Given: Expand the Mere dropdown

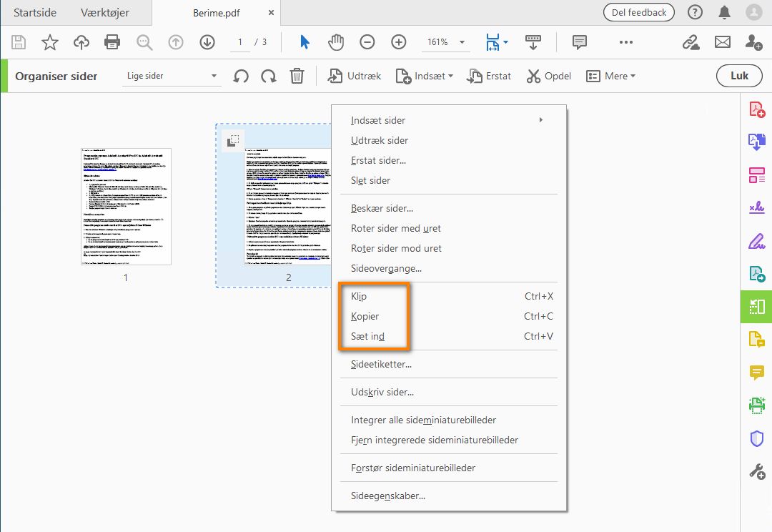Looking at the screenshot, I should tap(633, 77).
